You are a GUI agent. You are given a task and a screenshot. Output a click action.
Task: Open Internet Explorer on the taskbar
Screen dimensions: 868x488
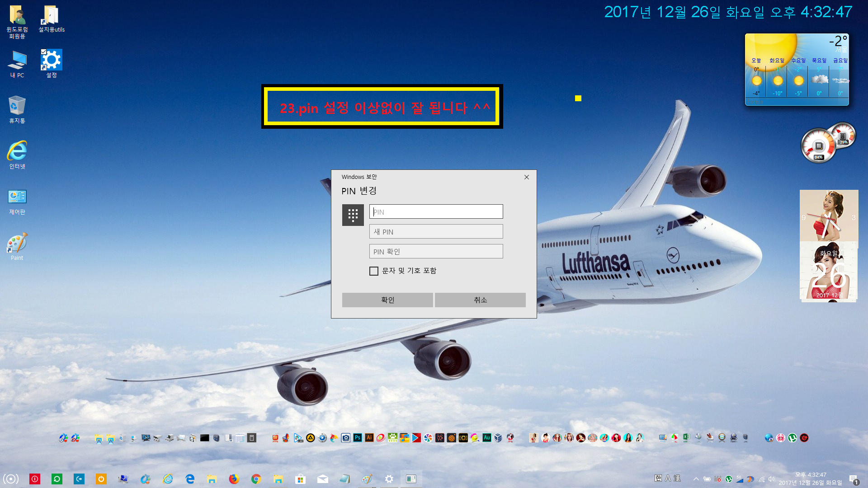point(168,479)
